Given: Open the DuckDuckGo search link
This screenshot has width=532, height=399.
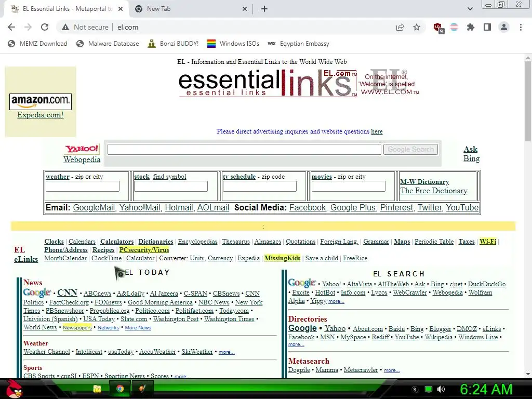Looking at the screenshot, I should [487, 284].
